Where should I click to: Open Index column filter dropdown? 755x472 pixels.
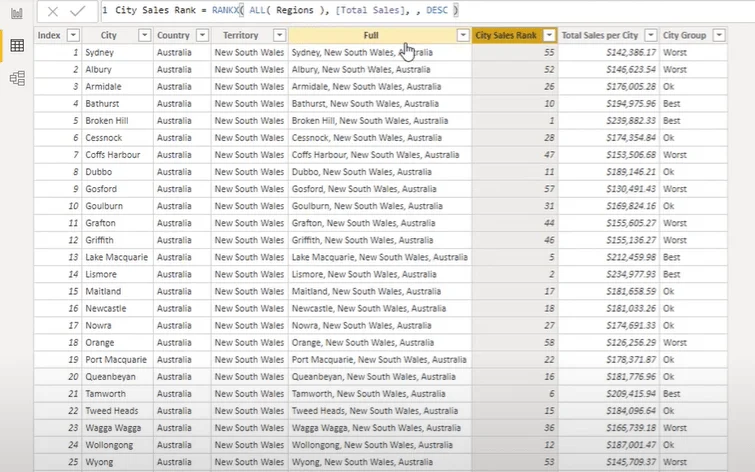pos(73,35)
